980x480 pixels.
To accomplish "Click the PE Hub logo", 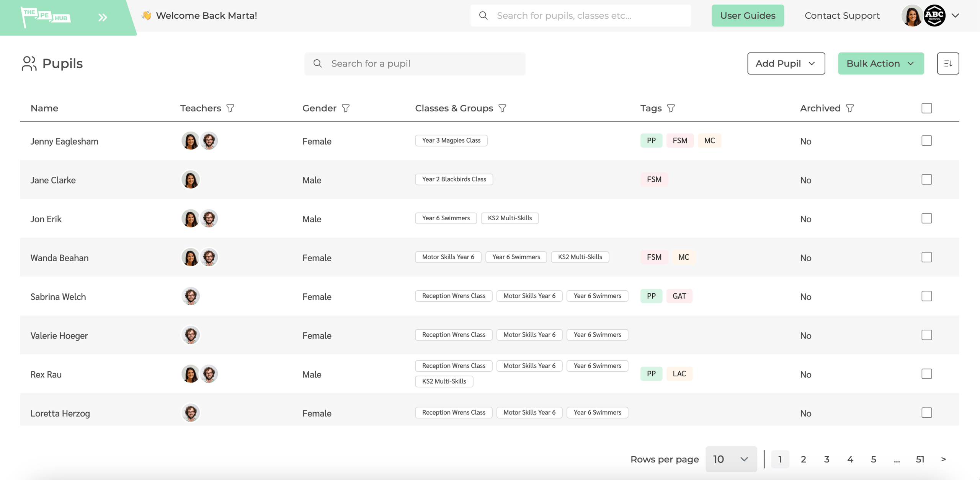I will click(x=46, y=16).
